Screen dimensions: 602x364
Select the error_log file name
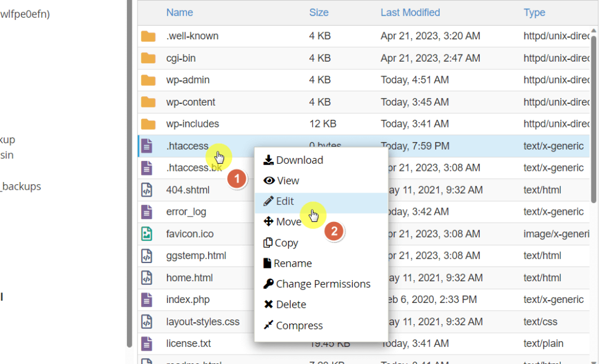(x=186, y=212)
